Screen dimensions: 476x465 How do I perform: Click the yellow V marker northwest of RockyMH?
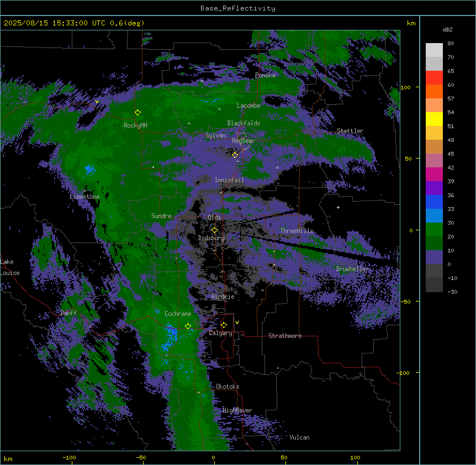[x=97, y=102]
